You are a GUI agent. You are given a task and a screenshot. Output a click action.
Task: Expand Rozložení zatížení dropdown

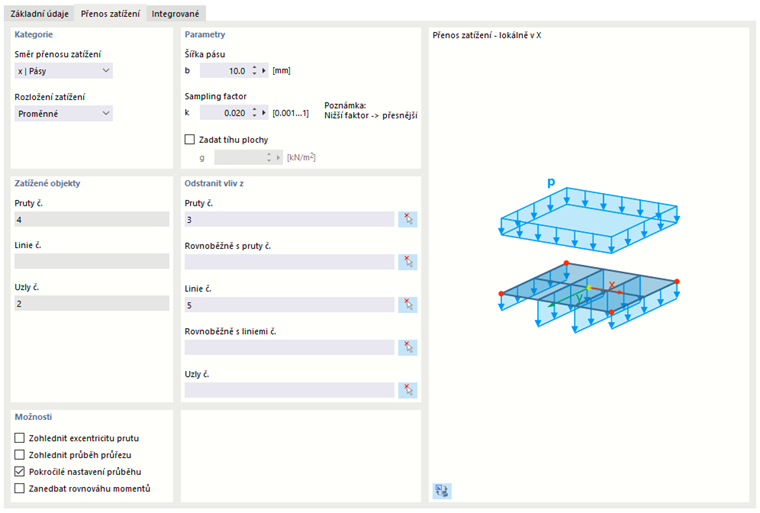[x=64, y=114]
